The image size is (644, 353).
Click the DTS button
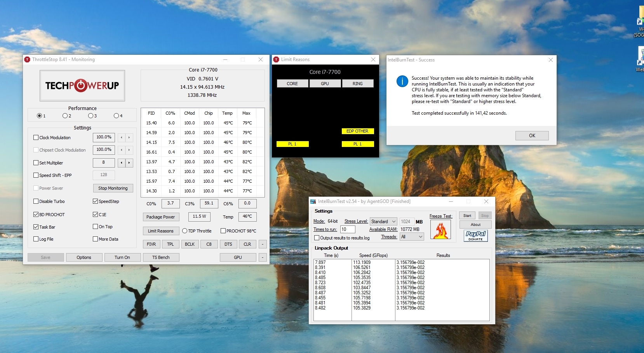228,244
